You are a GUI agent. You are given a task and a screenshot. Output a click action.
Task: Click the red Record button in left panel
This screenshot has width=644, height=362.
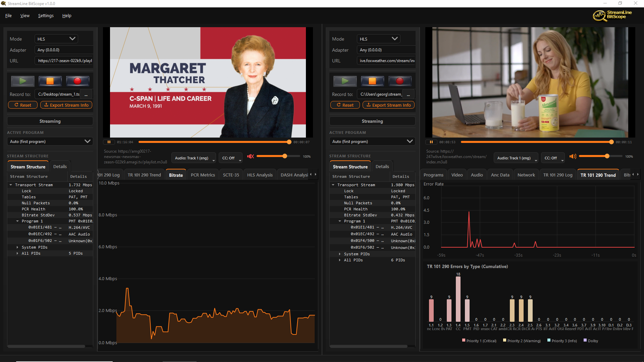coord(77,81)
